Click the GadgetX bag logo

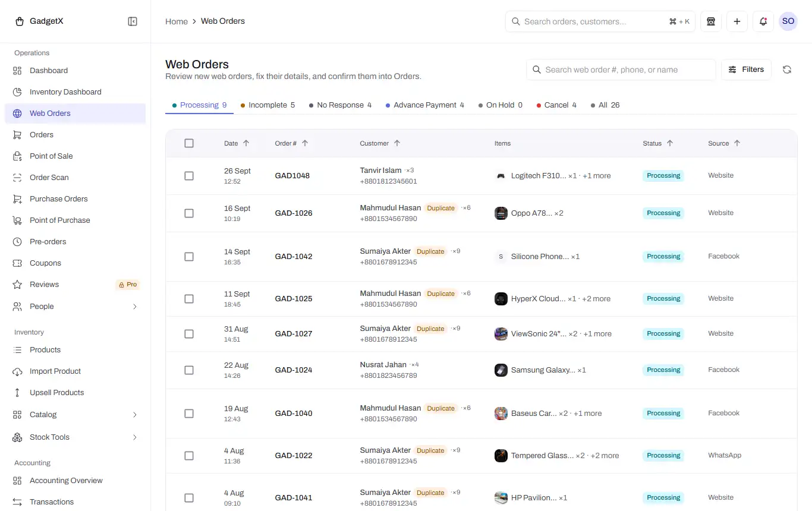pos(20,21)
